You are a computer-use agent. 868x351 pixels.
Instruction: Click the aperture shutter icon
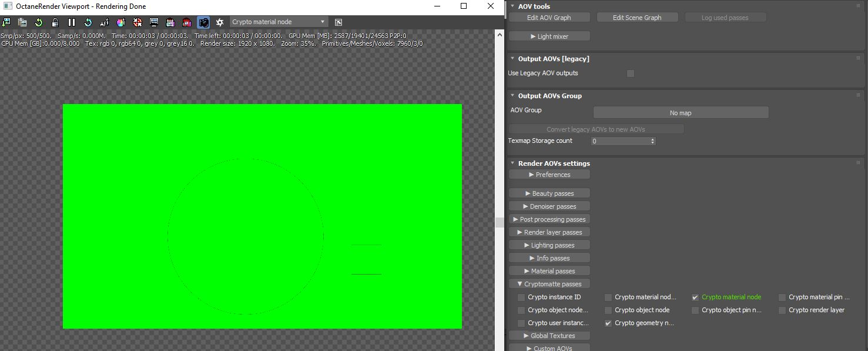click(x=220, y=22)
